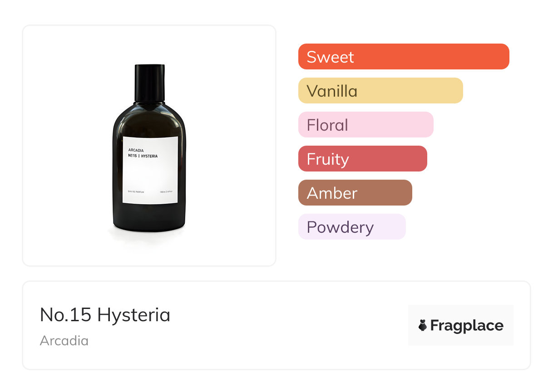This screenshot has width=553, height=392.
Task: Choose the Floral accord bar
Action: [365, 125]
